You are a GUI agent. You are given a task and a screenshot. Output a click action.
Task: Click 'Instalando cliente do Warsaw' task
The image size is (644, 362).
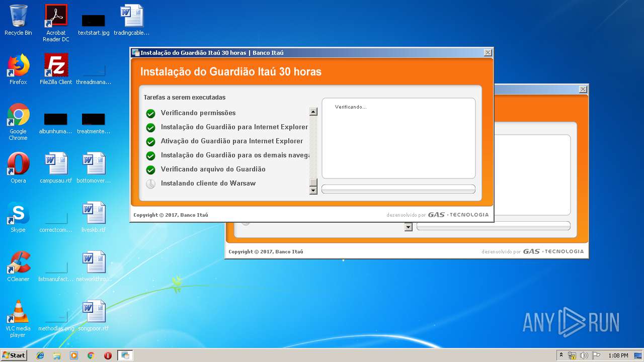point(208,183)
